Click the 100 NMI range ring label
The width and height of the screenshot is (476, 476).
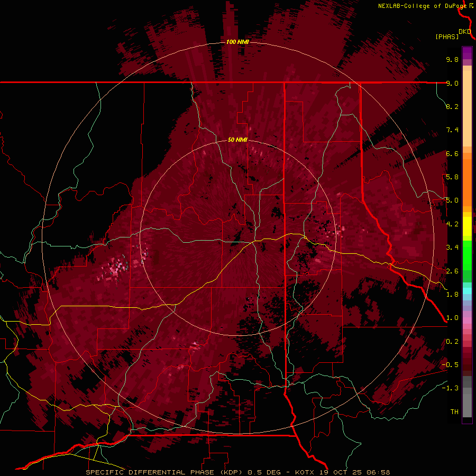tap(237, 42)
